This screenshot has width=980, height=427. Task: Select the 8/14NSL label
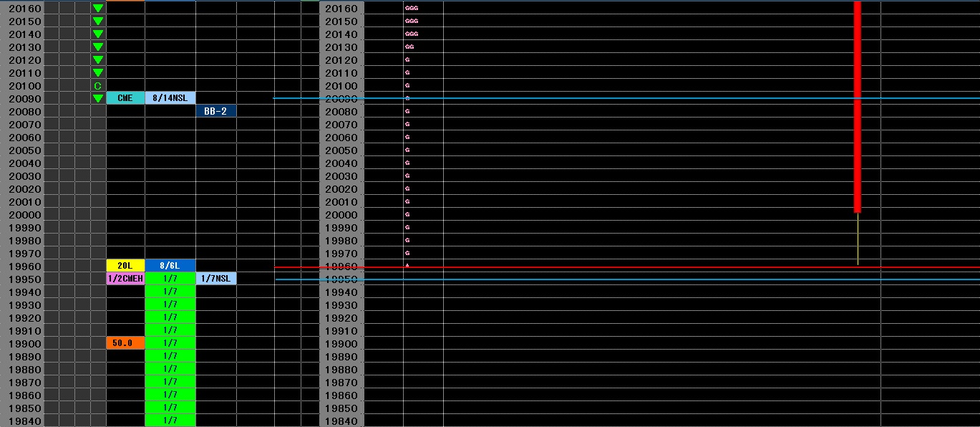click(170, 98)
